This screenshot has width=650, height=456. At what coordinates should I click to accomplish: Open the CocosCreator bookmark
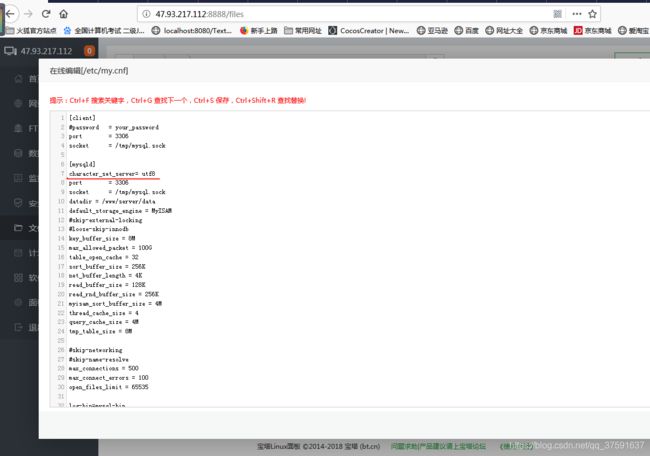tap(369, 30)
